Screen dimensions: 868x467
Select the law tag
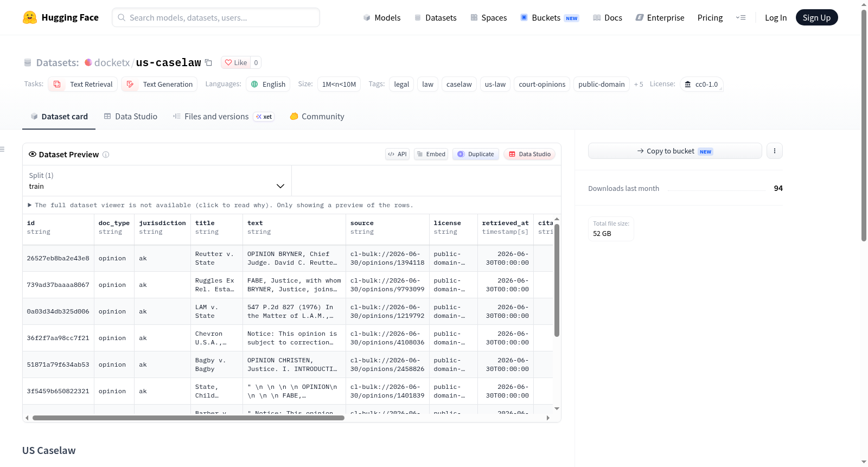[427, 84]
